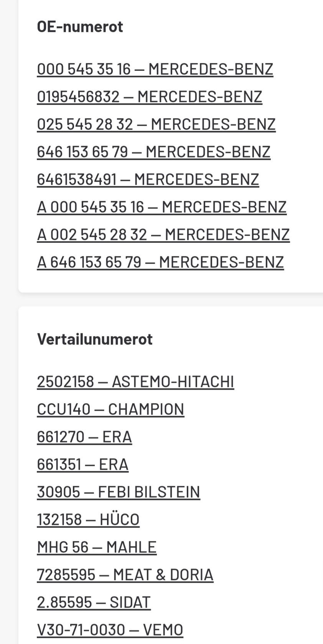Open the CCU140 CHAMPION part link
This screenshot has height=644, width=323.
point(110,410)
